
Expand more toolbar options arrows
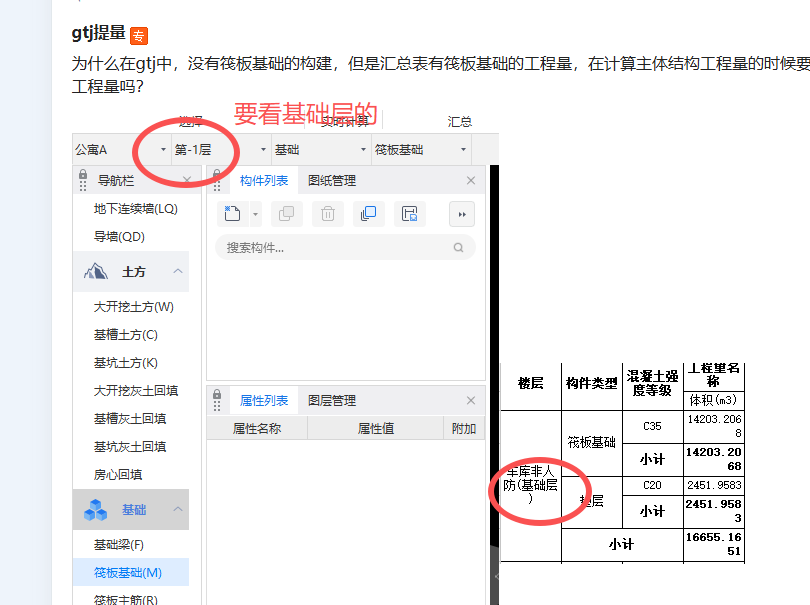click(462, 214)
